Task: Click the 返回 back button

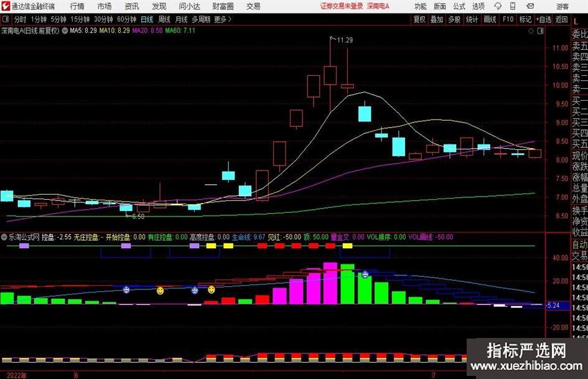Action: pyautogui.click(x=561, y=19)
